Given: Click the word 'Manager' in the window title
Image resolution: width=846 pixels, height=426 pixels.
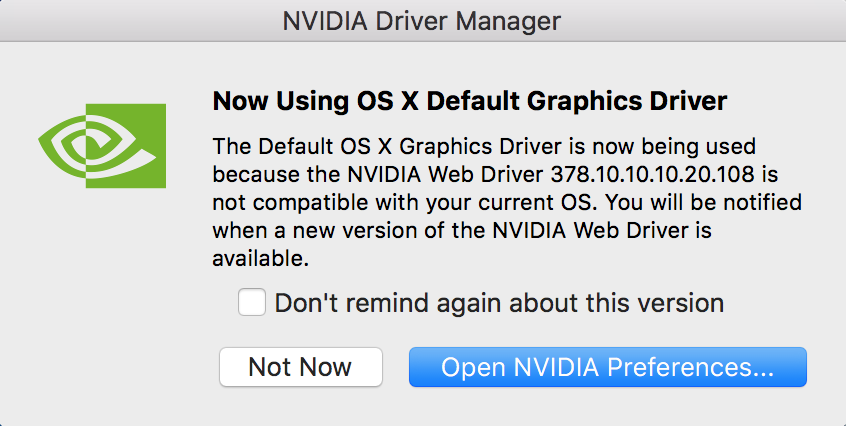Looking at the screenshot, I should tap(507, 22).
